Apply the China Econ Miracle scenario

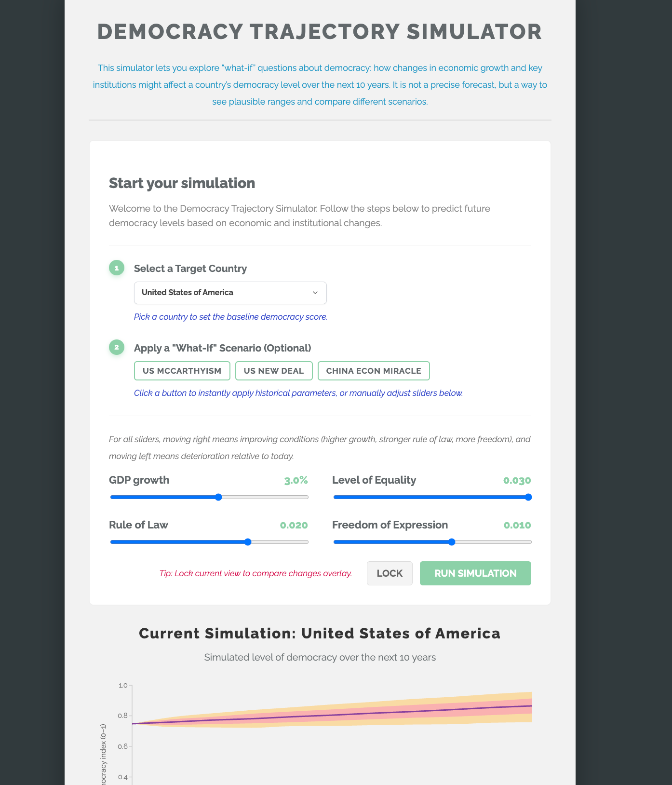[374, 371]
